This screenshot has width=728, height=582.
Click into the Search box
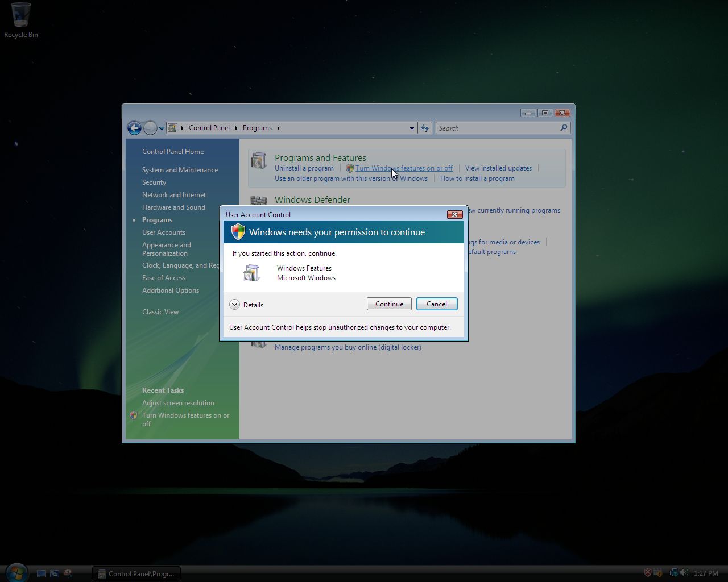tap(498, 128)
